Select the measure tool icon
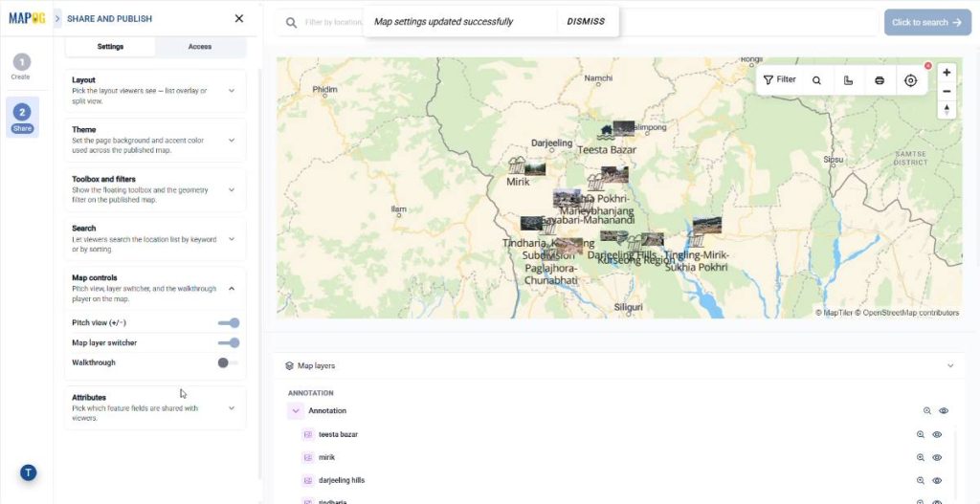This screenshot has height=504, width=980. point(848,80)
